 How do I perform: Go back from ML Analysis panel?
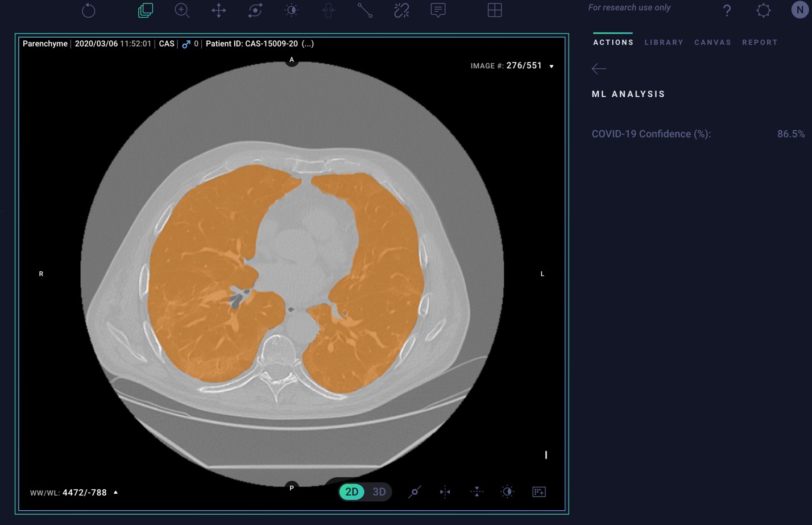tap(598, 68)
